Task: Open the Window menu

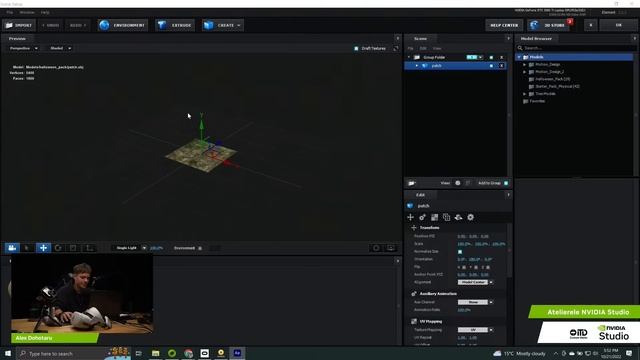Action: (x=27, y=12)
